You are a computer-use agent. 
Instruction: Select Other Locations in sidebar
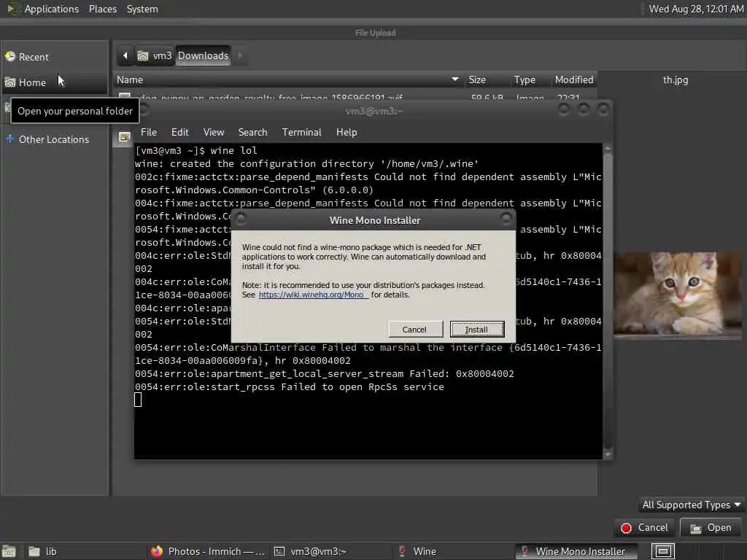54,139
